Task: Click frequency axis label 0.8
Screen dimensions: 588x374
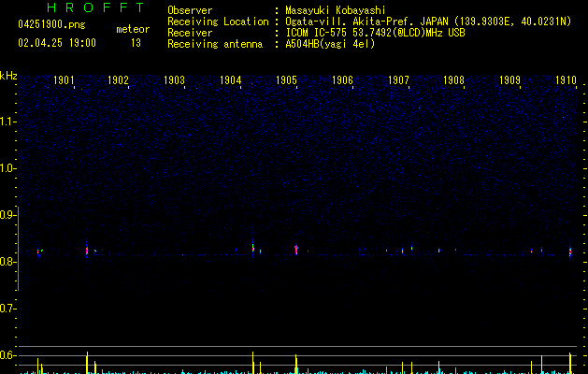Action: [x=7, y=262]
